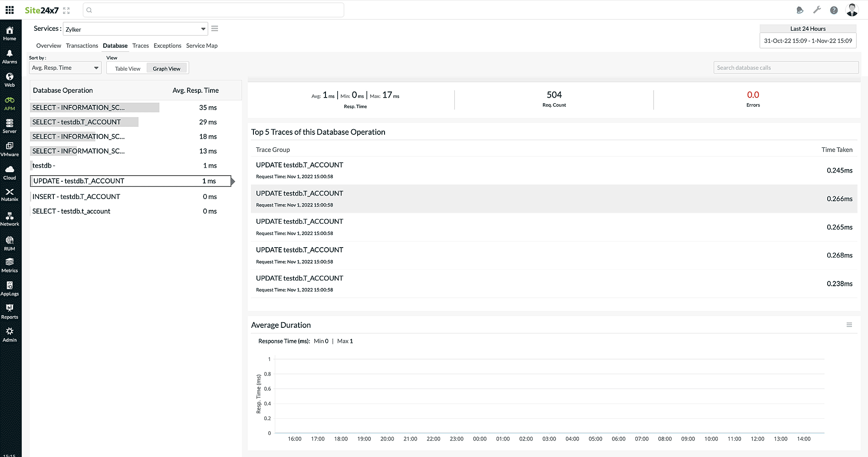The width and height of the screenshot is (868, 457).
Task: Switch to the Traces tab
Action: click(140, 46)
